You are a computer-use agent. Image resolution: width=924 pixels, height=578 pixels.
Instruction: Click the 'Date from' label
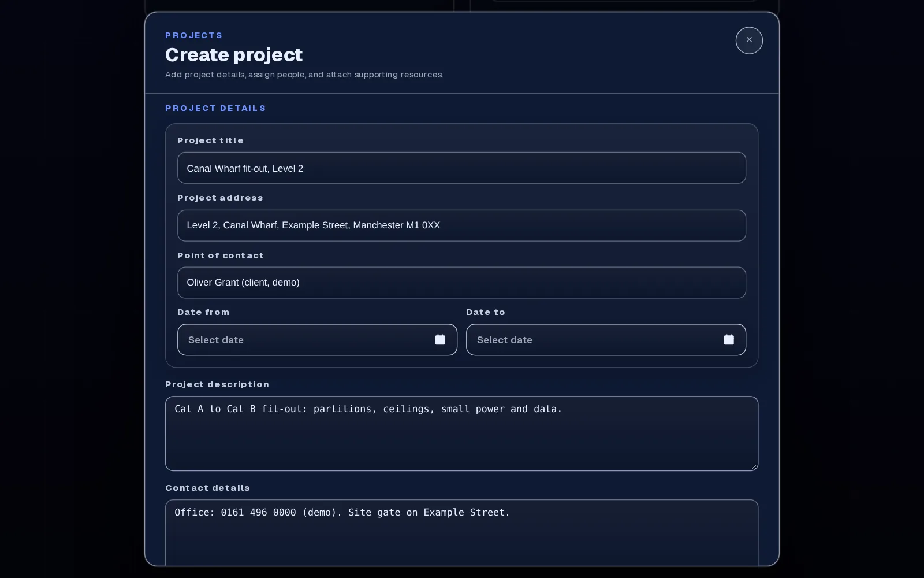203,312
